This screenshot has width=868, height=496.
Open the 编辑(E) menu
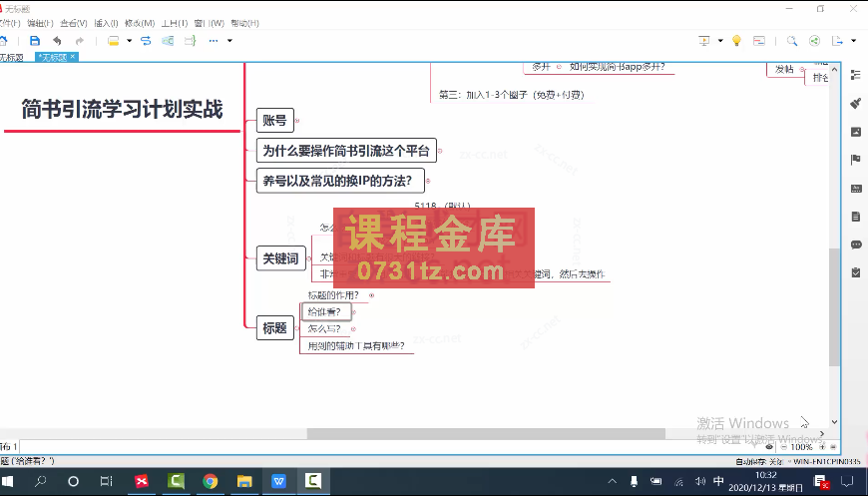point(41,23)
